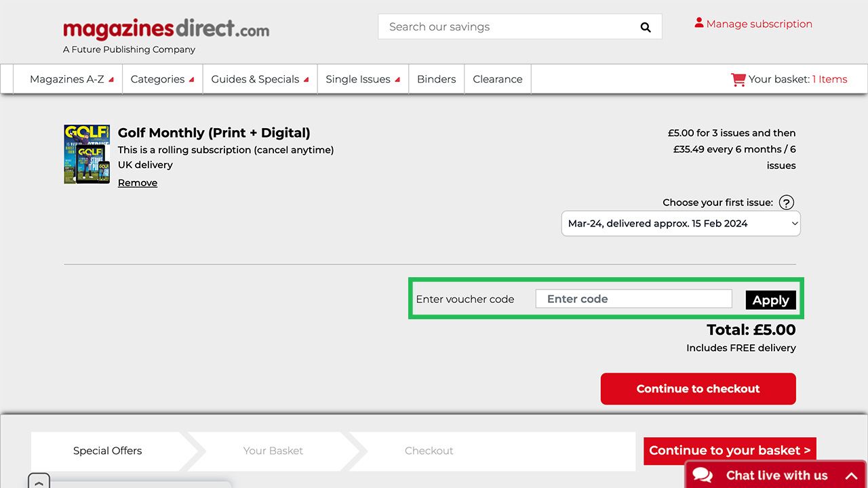The height and width of the screenshot is (488, 868).
Task: Select the Checkout step
Action: coord(429,451)
